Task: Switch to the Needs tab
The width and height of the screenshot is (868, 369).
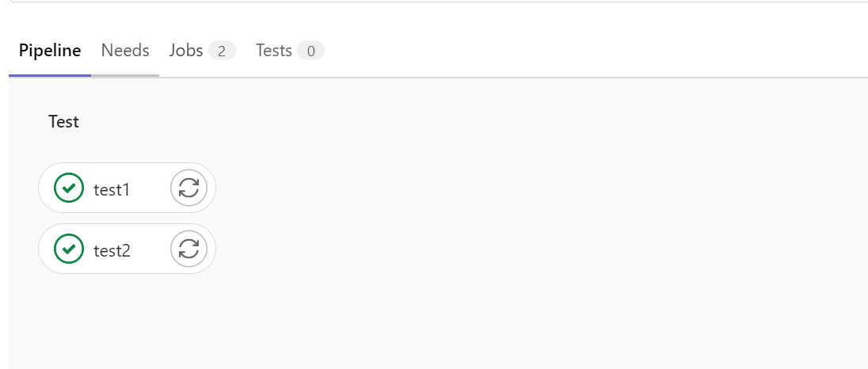Action: [125, 51]
